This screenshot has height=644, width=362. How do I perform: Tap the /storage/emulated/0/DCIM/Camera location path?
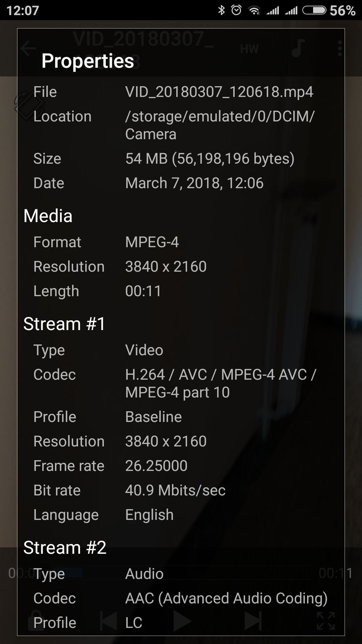[220, 125]
